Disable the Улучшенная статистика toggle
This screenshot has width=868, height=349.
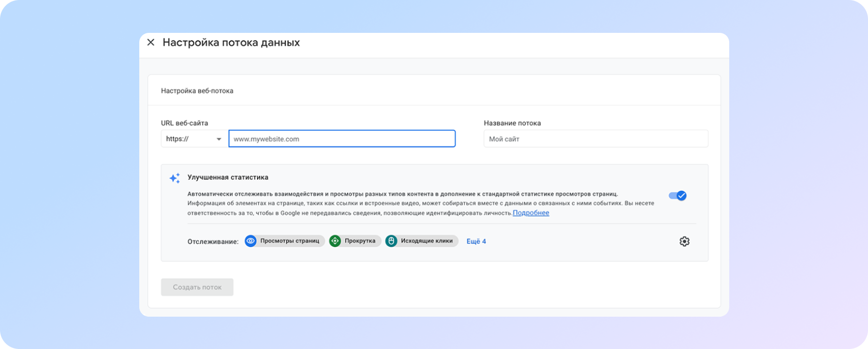coord(677,196)
